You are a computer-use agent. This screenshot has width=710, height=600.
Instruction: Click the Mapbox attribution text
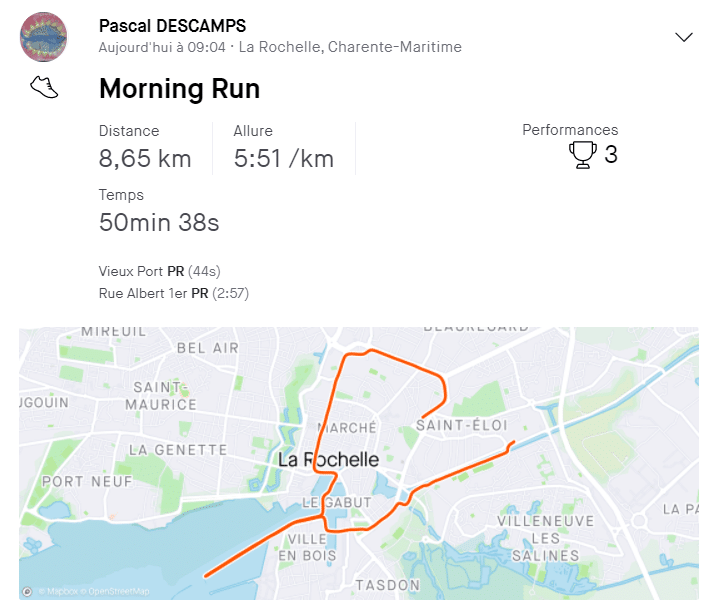click(58, 591)
